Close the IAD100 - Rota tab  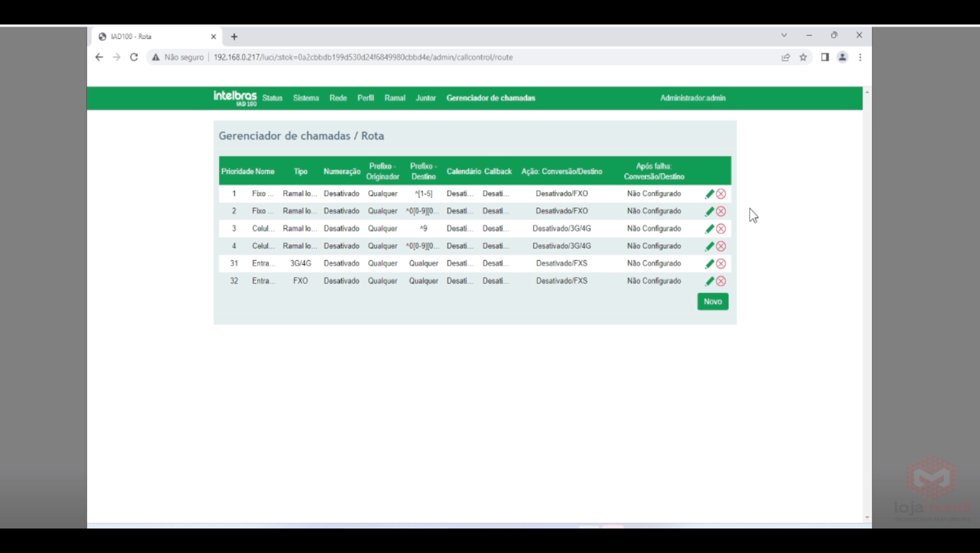pyautogui.click(x=213, y=37)
